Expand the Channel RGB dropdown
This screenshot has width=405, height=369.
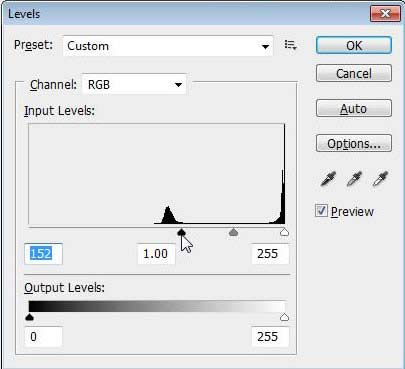tap(134, 85)
